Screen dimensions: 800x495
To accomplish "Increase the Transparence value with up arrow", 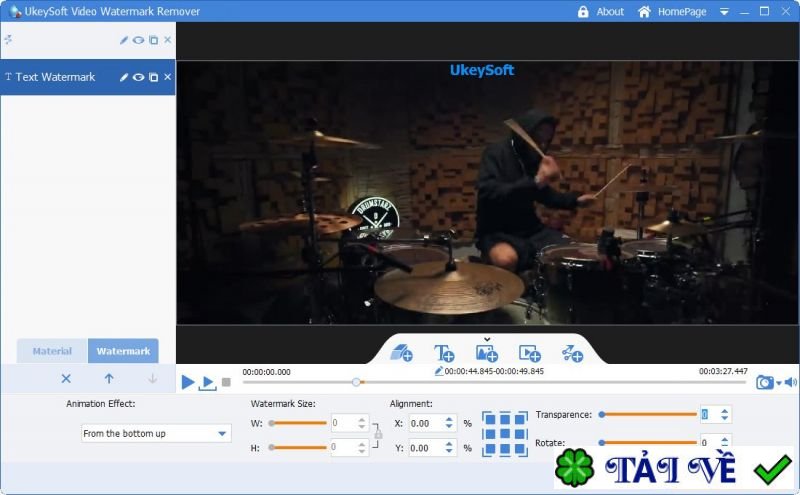I will pos(725,410).
